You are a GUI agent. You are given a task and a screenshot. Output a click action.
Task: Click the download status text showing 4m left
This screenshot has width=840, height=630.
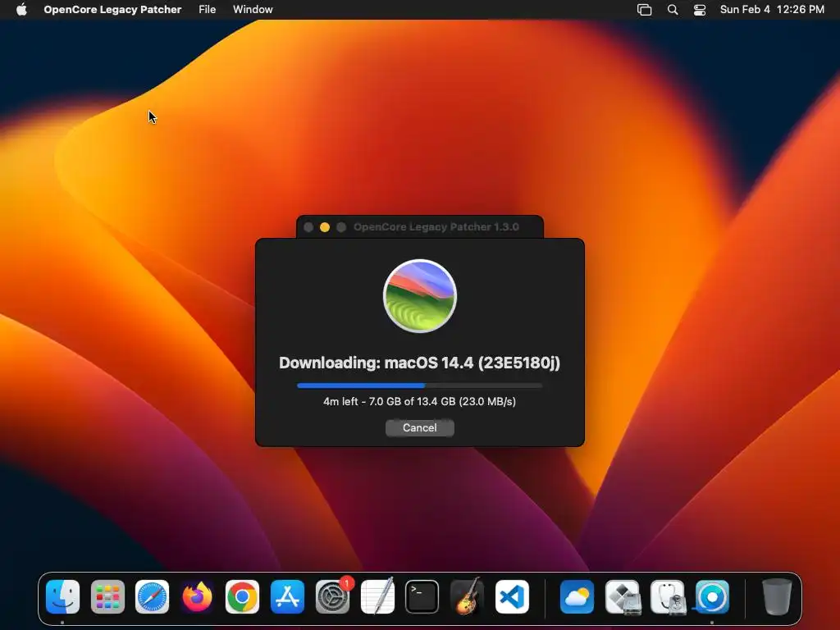coord(419,401)
